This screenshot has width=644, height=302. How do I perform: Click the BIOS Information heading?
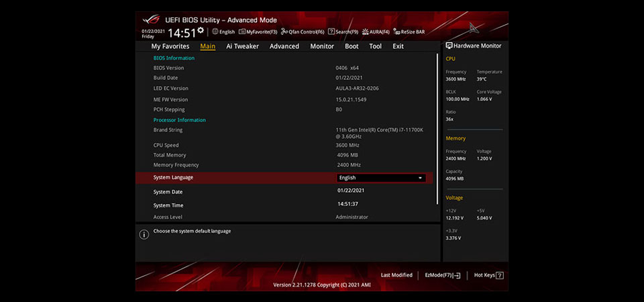point(174,58)
